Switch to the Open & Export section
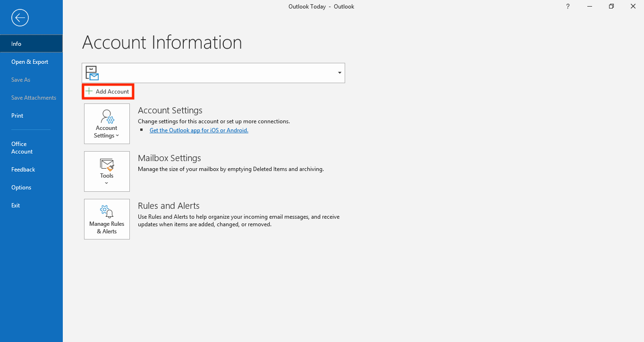The image size is (644, 342). [30, 61]
